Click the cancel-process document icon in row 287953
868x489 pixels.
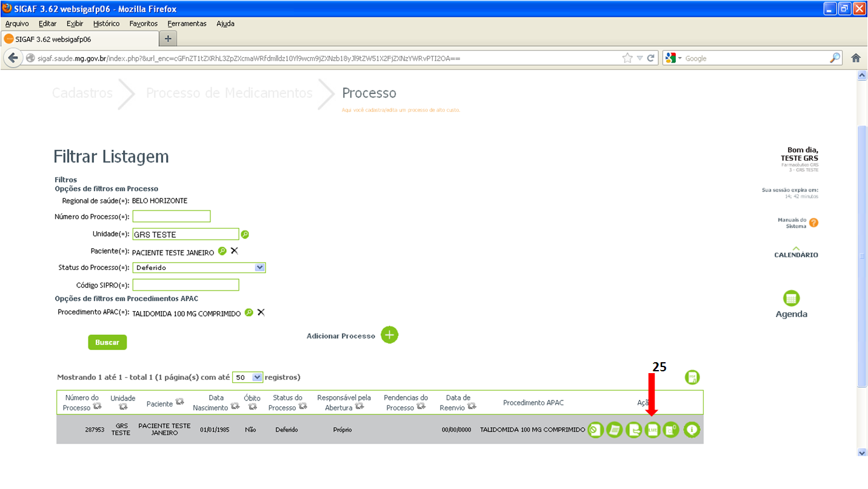point(596,430)
